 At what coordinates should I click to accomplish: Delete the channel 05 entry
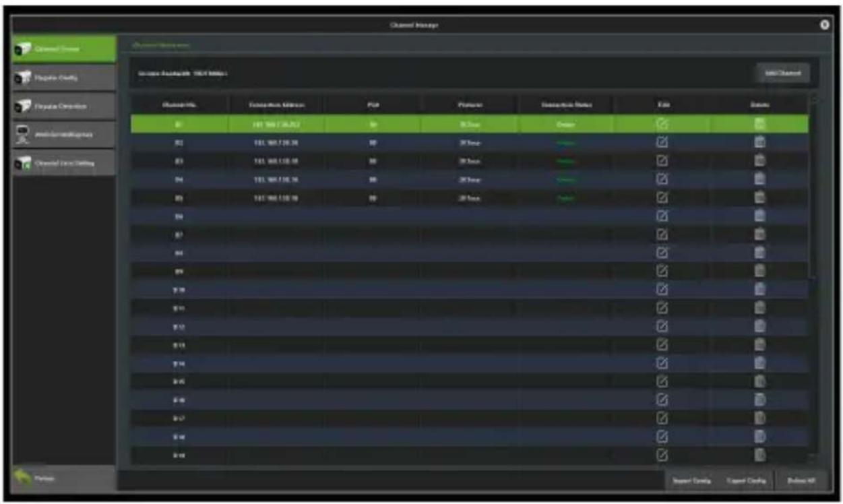coord(759,198)
